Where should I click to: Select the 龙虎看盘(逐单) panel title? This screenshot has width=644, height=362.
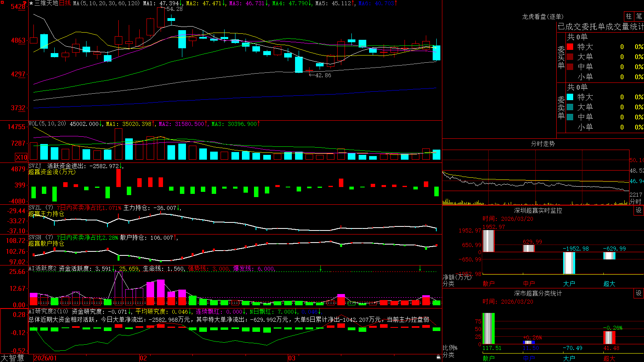pyautogui.click(x=543, y=16)
